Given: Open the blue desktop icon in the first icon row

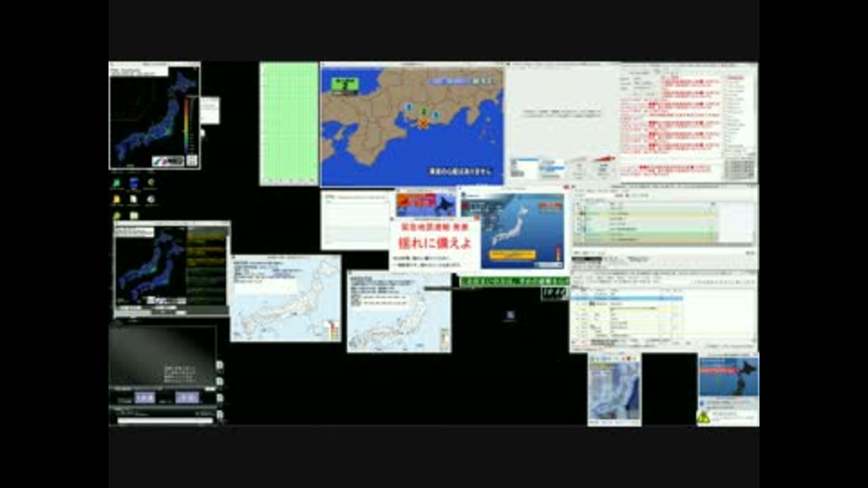Looking at the screenshot, I should coord(134,183).
